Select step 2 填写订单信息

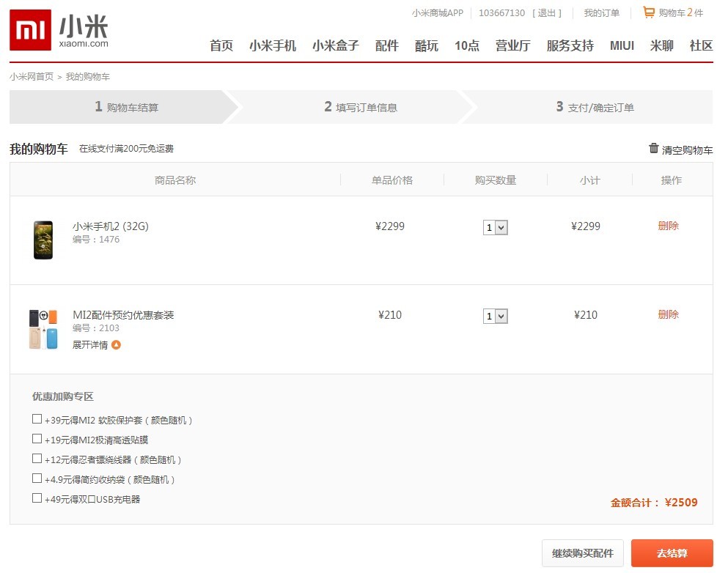(x=361, y=107)
